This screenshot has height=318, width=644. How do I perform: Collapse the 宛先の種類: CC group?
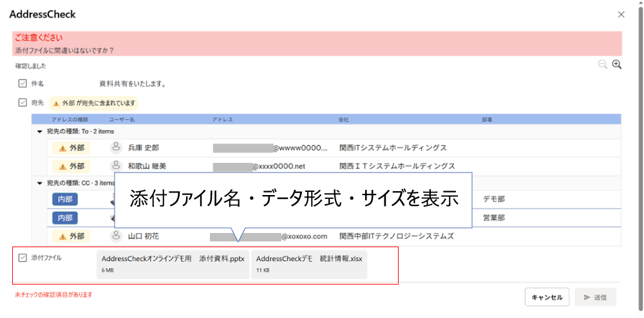coord(40,183)
